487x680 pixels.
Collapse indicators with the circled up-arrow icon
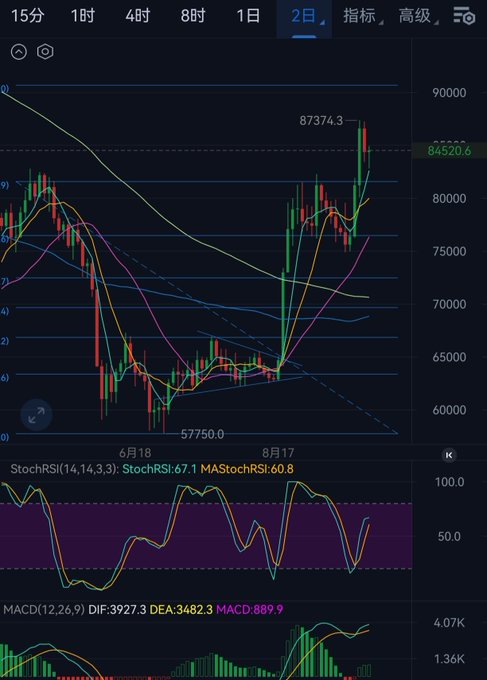(x=19, y=52)
